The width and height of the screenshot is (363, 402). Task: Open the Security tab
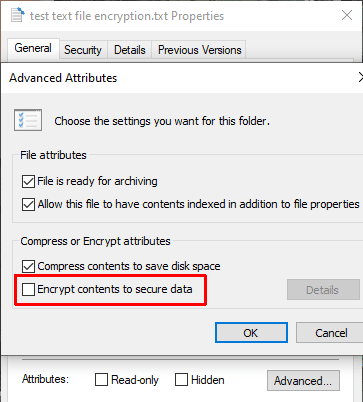83,50
